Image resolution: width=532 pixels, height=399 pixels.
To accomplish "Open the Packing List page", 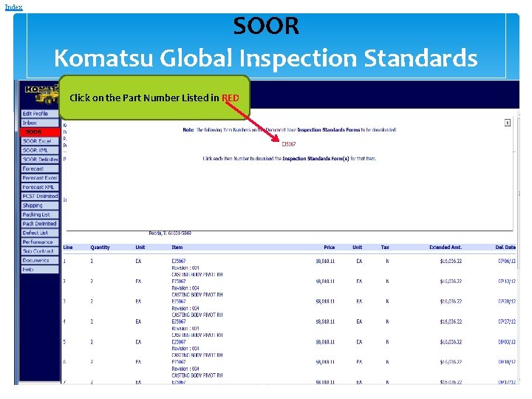I will tap(40, 215).
